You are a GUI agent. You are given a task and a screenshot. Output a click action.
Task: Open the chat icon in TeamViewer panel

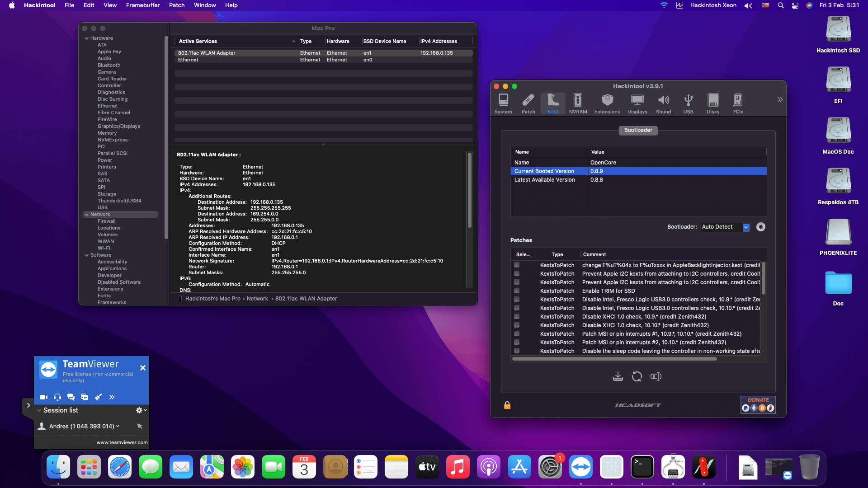71,397
